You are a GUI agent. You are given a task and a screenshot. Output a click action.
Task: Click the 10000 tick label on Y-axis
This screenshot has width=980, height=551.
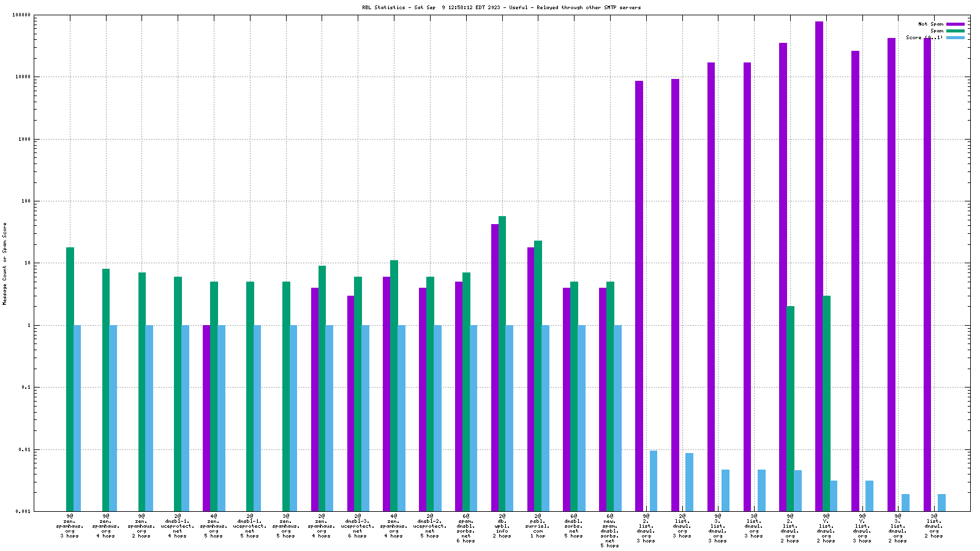pos(21,77)
